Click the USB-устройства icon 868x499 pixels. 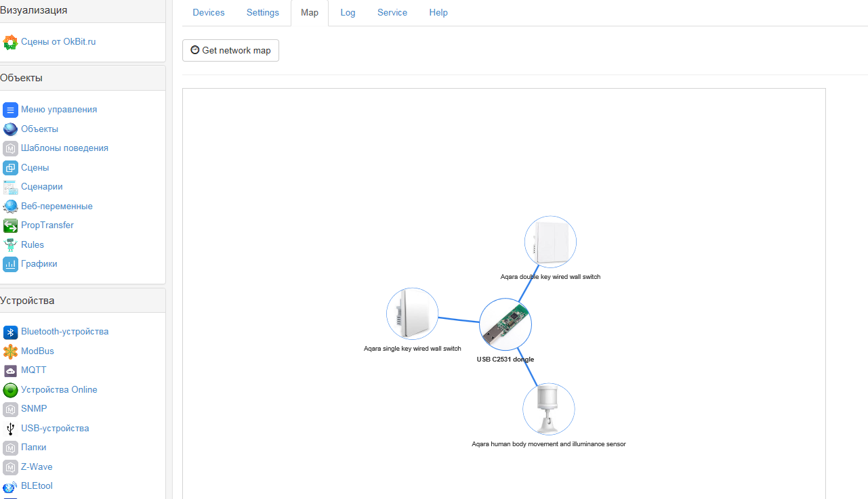coord(10,429)
